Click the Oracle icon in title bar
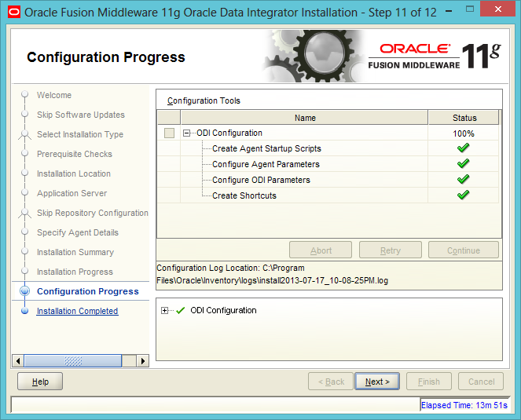 (12, 12)
